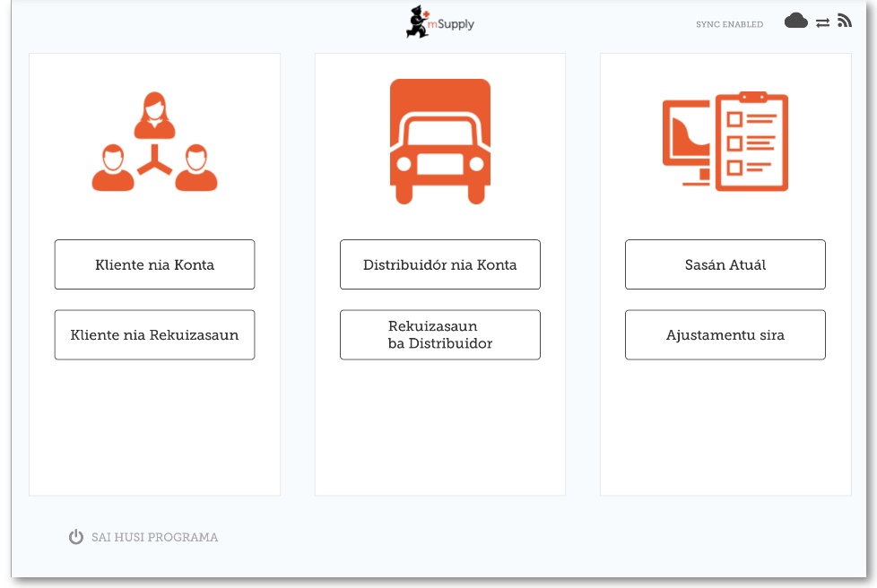The width and height of the screenshot is (877, 588).
Task: Click the female figure in customers icon
Action: [x=154, y=117]
